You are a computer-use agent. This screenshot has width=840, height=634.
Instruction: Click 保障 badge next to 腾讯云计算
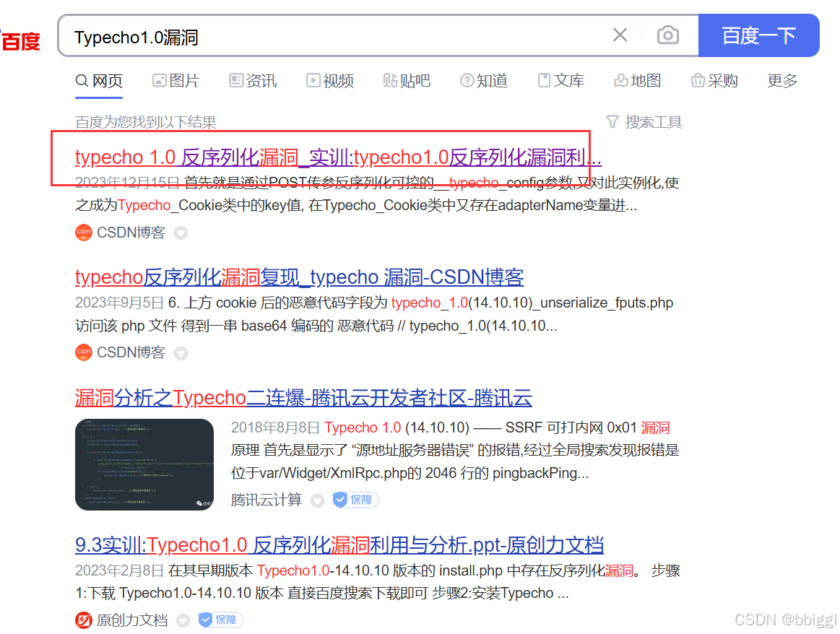[355, 500]
